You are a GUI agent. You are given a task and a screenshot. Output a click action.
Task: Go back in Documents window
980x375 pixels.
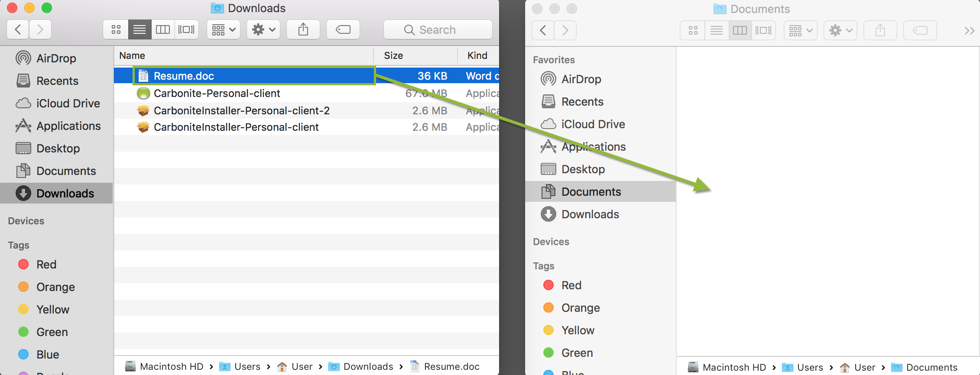[x=543, y=30]
